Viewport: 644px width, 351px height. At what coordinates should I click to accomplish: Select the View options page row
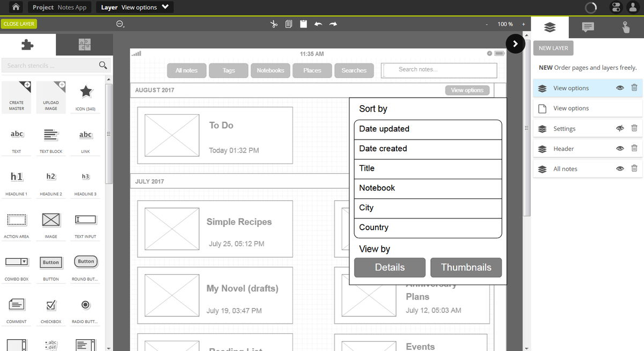click(x=588, y=108)
